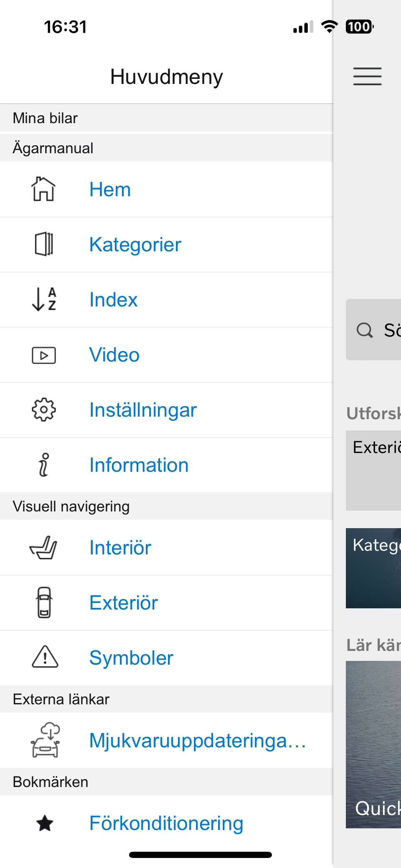This screenshot has height=868, width=401.
Task: Tap the Ägarmanual section header
Action: (166, 148)
